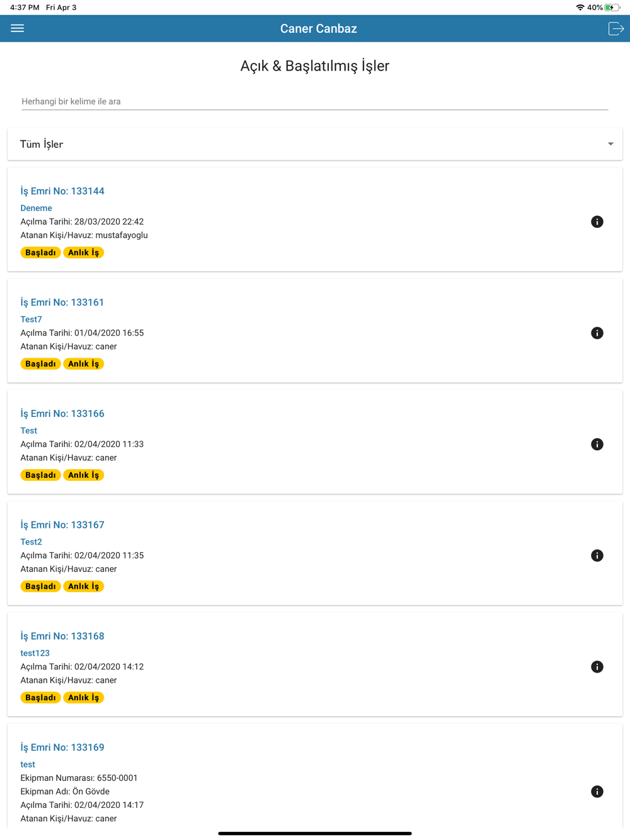Viewport: 630px width, 840px height.
Task: Show info for work order 133168
Action: click(597, 667)
